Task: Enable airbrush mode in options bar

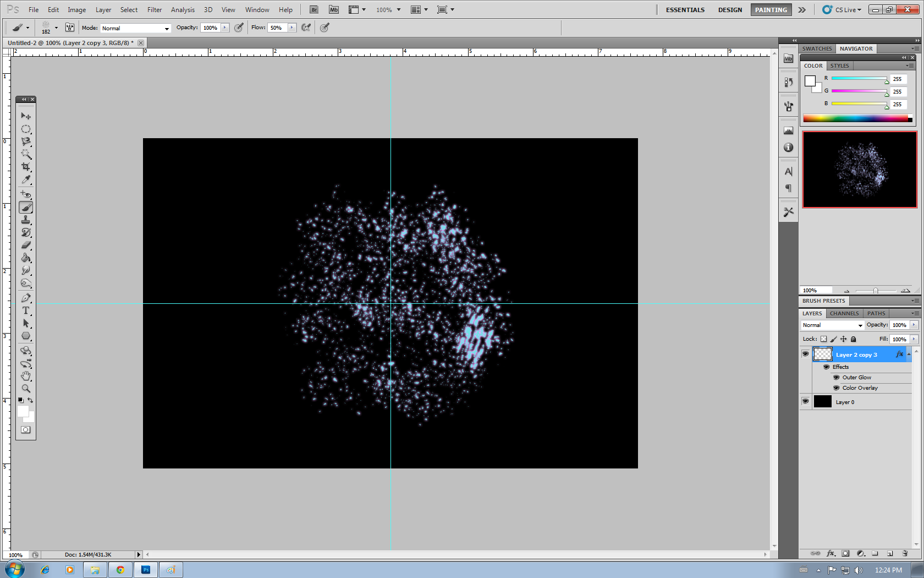Action: click(x=306, y=28)
